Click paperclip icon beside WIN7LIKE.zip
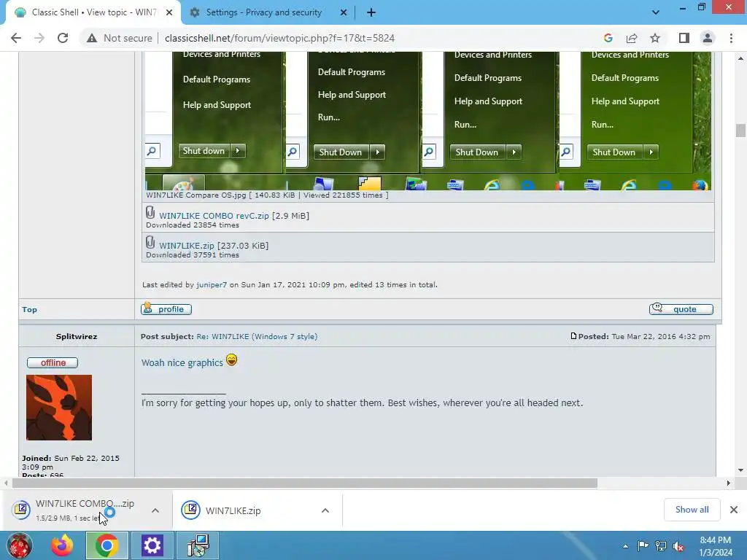Viewport: 747px width, 560px height. click(150, 242)
